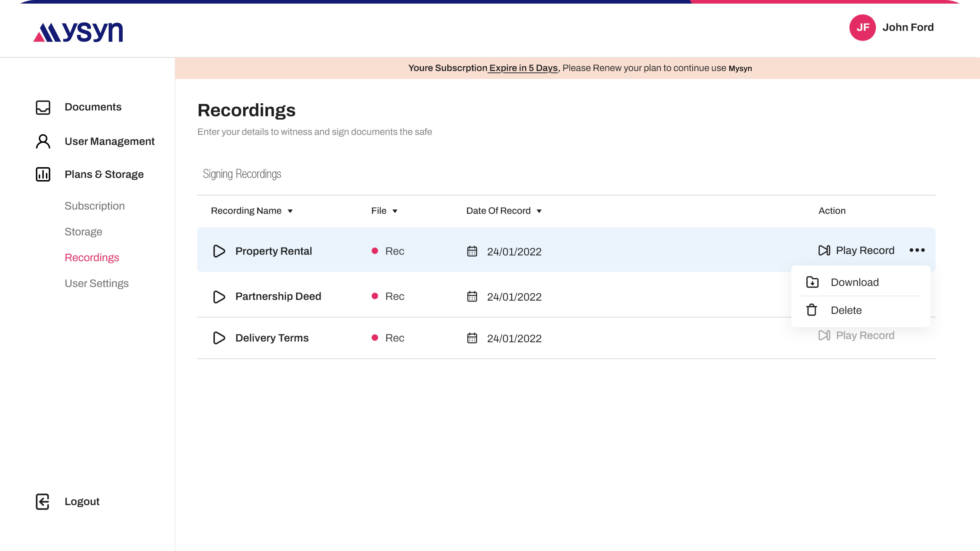This screenshot has height=551, width=980.
Task: Expand Date Of Record sort dropdown
Action: (539, 211)
